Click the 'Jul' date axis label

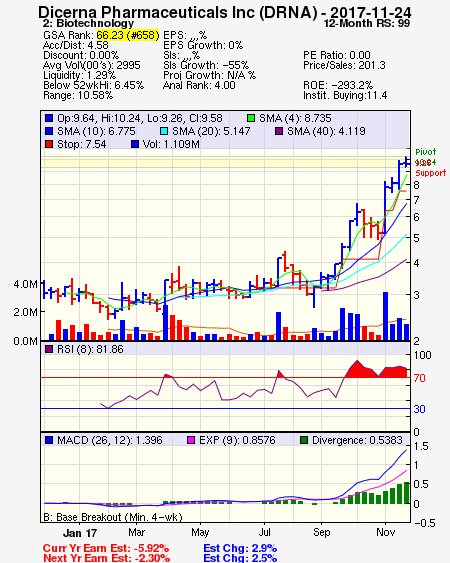click(x=264, y=532)
